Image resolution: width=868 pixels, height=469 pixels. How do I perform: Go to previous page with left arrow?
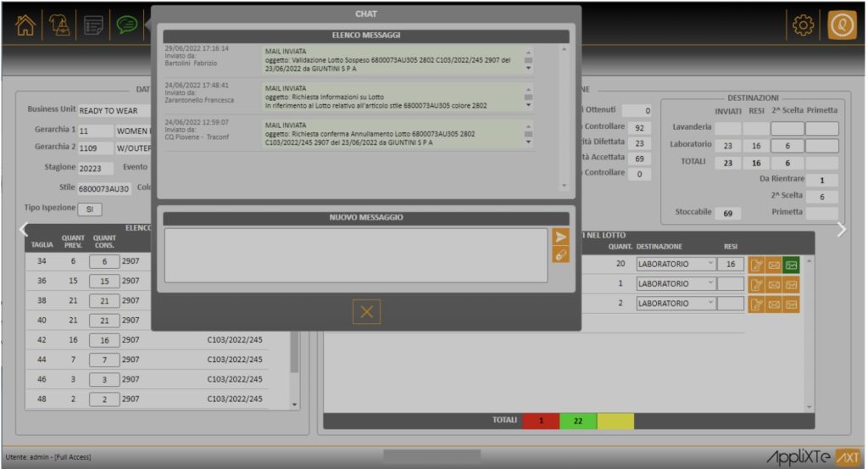(25, 229)
